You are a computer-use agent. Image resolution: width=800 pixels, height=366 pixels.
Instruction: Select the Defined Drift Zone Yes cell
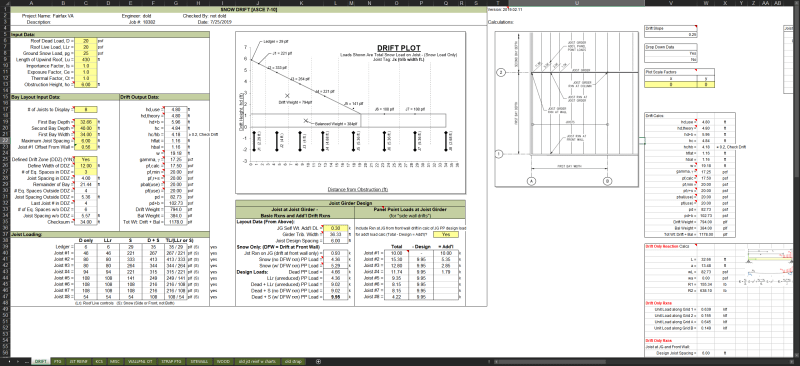point(86,159)
